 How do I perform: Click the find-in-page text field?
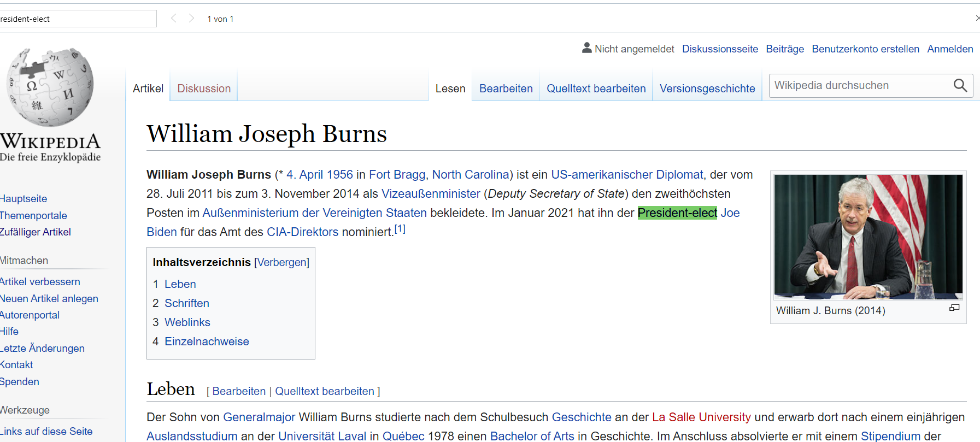click(x=77, y=19)
